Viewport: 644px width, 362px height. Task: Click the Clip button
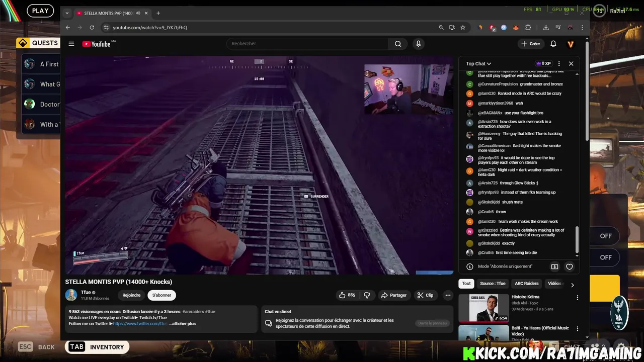point(425,295)
